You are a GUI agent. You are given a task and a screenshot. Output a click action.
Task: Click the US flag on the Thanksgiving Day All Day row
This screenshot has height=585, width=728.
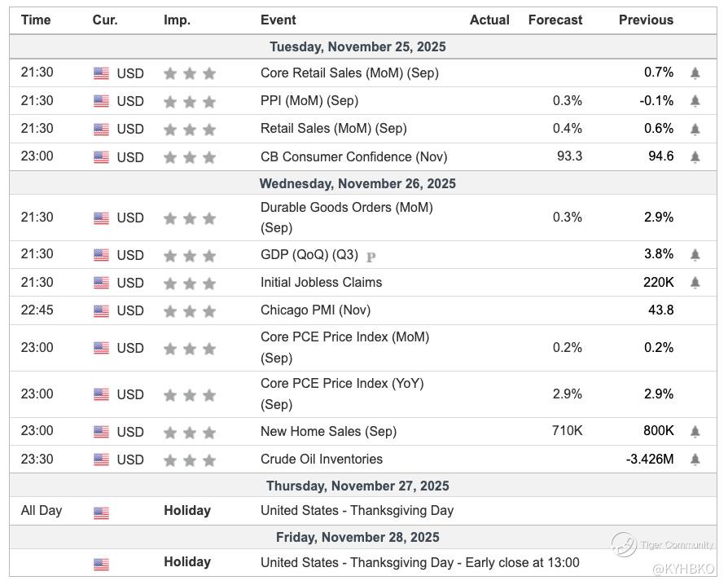click(x=101, y=513)
